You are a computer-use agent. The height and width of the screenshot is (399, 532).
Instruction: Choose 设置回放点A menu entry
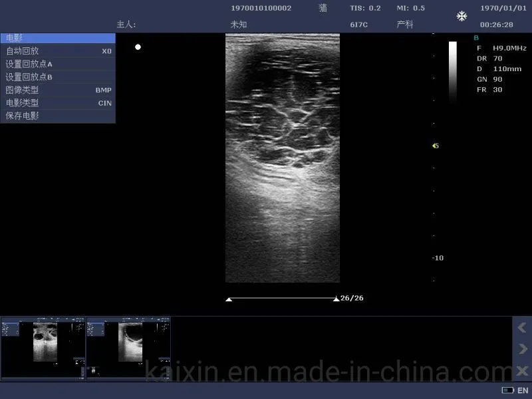tap(57, 64)
